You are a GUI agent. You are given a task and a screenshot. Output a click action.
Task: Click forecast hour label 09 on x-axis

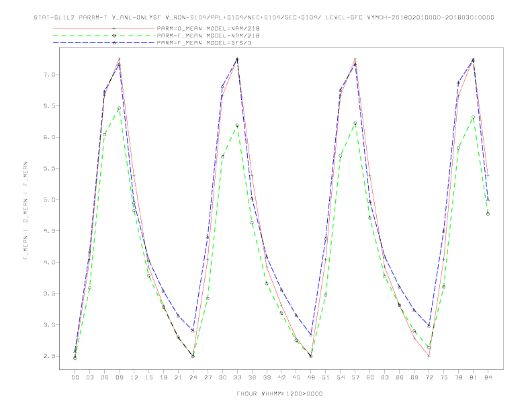click(119, 377)
